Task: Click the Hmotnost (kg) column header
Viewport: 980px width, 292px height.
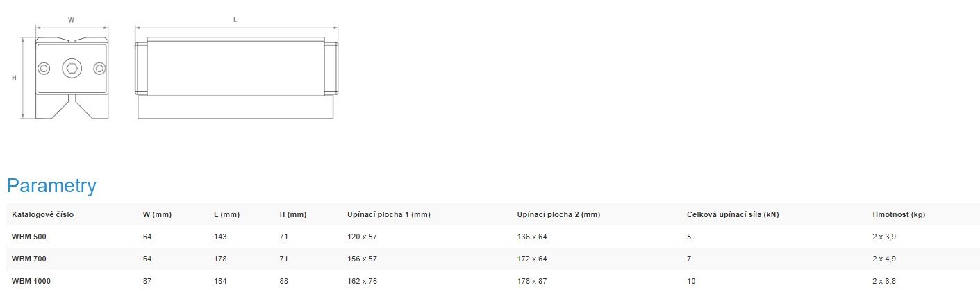Action: click(x=899, y=215)
